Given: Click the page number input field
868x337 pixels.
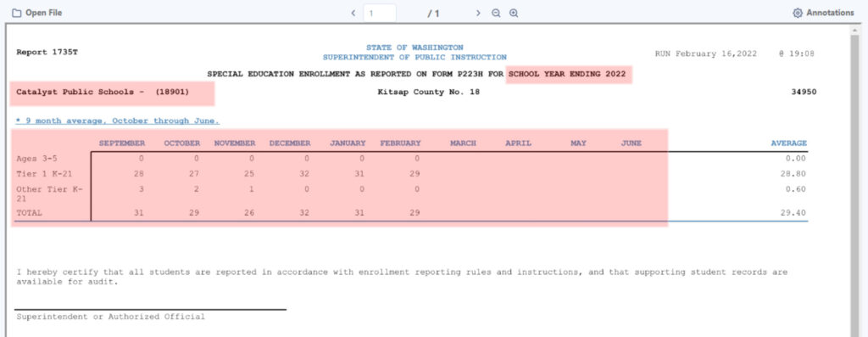Looking at the screenshot, I should (x=380, y=13).
